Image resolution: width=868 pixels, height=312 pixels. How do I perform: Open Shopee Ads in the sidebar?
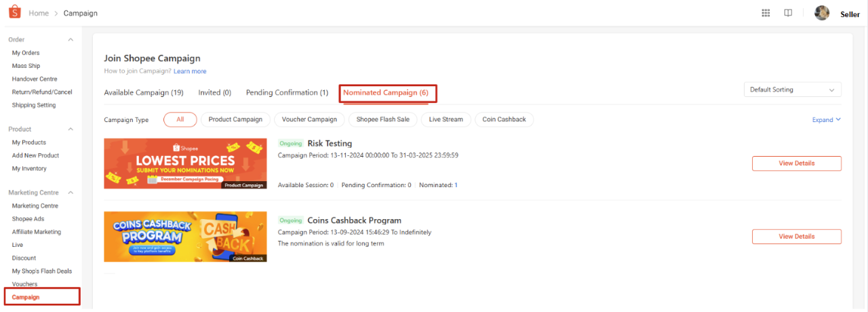click(x=29, y=219)
